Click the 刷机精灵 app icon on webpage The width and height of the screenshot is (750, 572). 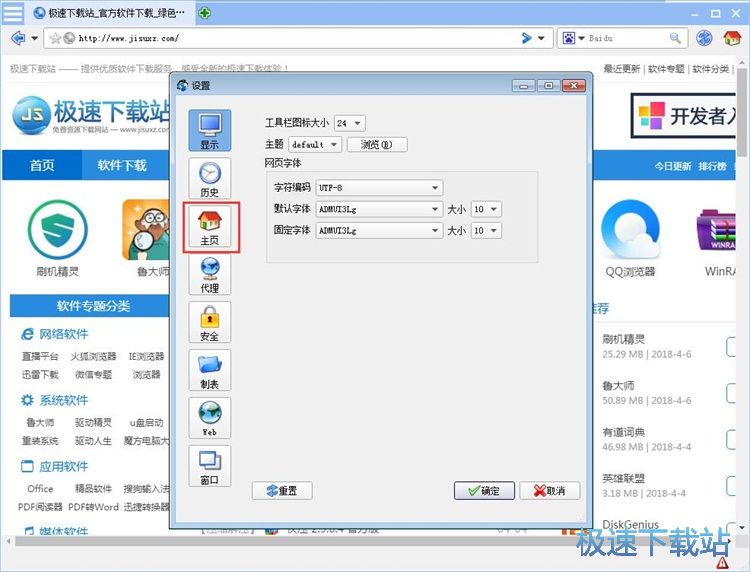tap(58, 230)
